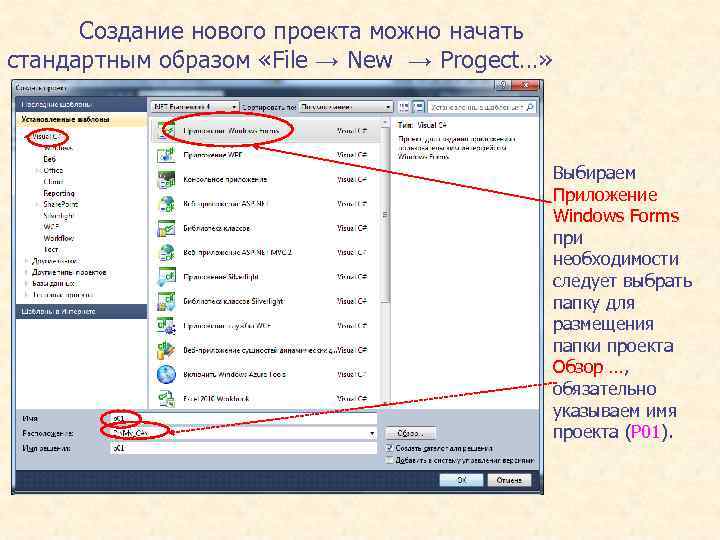Expand the 'Базы данных' tree node
The image size is (720, 540).
26,283
